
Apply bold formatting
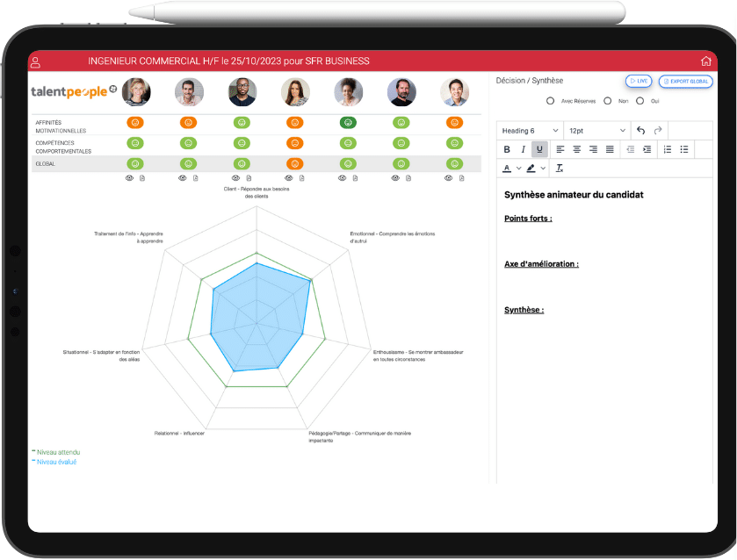[507, 149]
